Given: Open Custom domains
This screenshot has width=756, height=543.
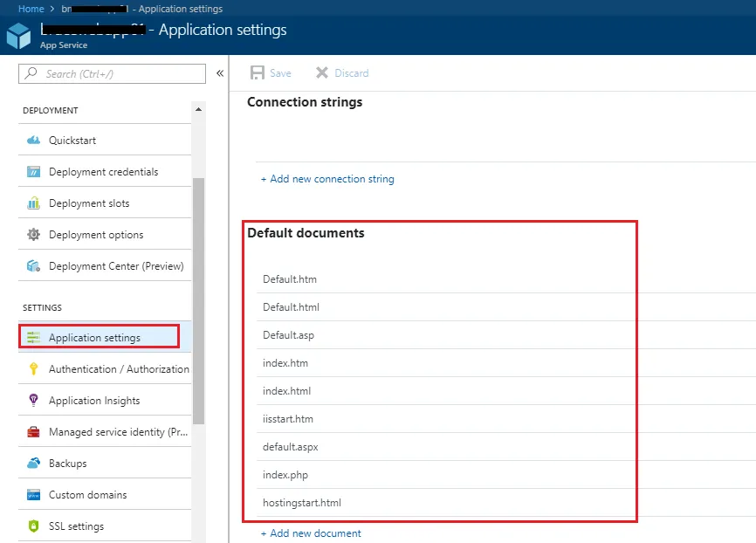Looking at the screenshot, I should pyautogui.click(x=105, y=495).
